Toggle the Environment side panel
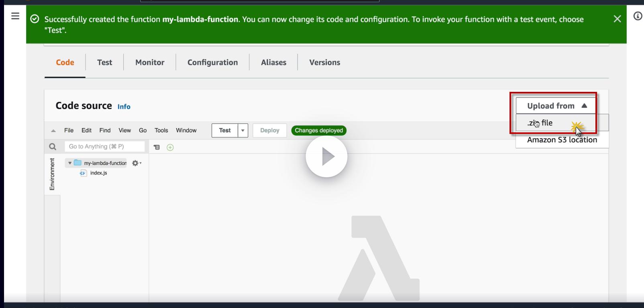The width and height of the screenshot is (644, 308). coord(52,174)
